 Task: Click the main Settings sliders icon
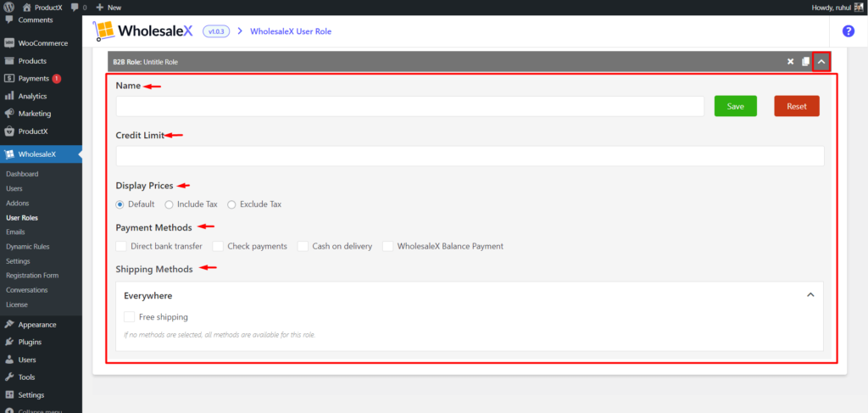[x=8, y=395]
